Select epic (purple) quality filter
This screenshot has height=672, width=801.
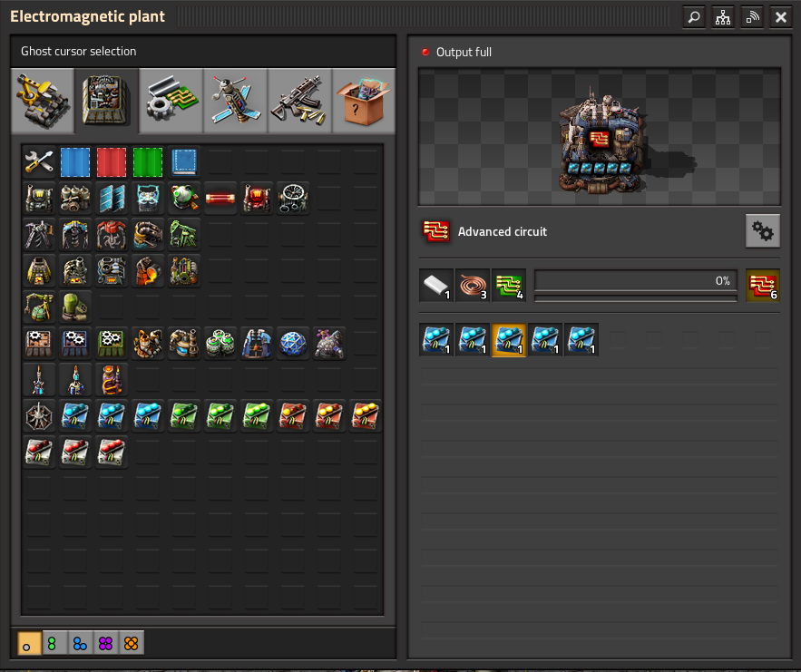point(106,643)
